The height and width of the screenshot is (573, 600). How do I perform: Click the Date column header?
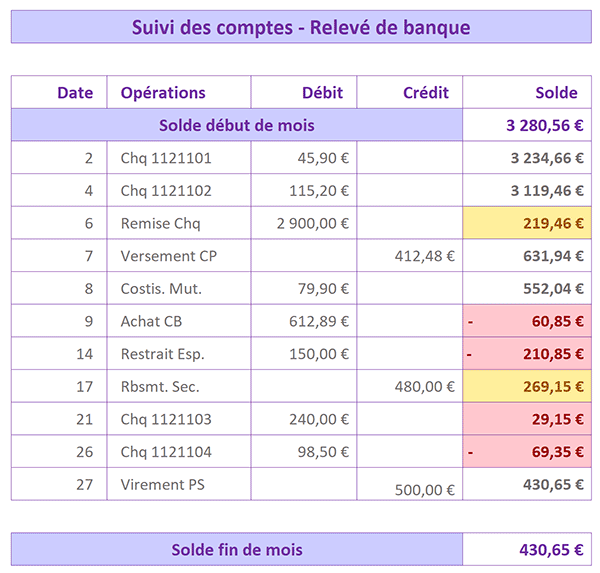59,92
